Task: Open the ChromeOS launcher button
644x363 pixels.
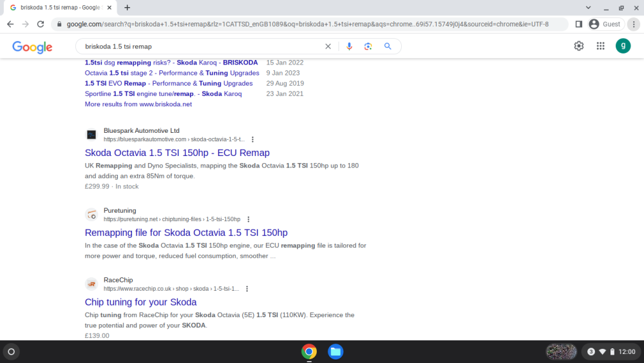Action: (12, 351)
